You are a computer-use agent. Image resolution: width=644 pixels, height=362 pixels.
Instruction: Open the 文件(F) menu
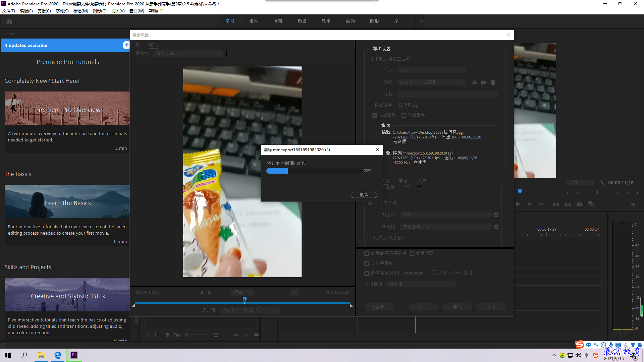pos(9,11)
